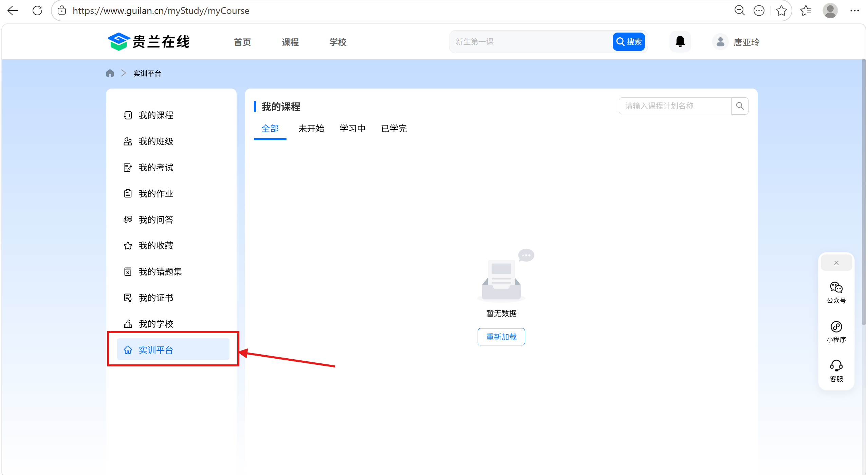
Task: Switch to 学习中 tab
Action: [x=352, y=129]
